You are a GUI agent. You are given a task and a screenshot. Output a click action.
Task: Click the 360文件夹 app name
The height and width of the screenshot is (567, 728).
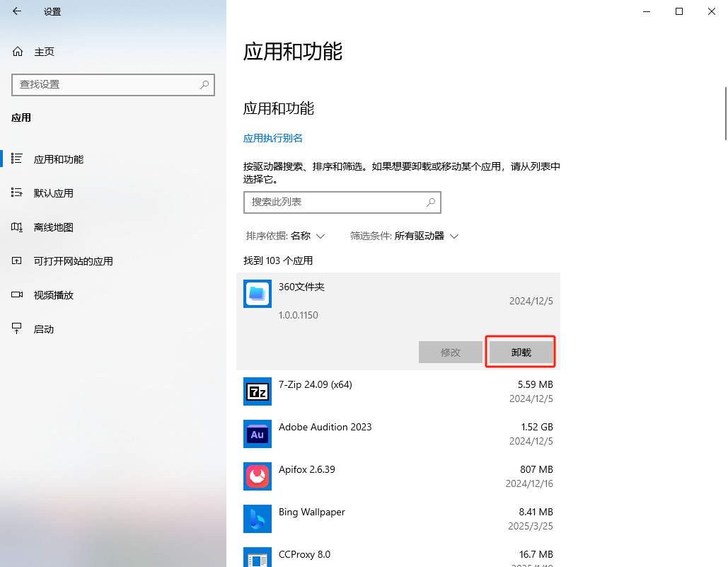click(x=301, y=287)
